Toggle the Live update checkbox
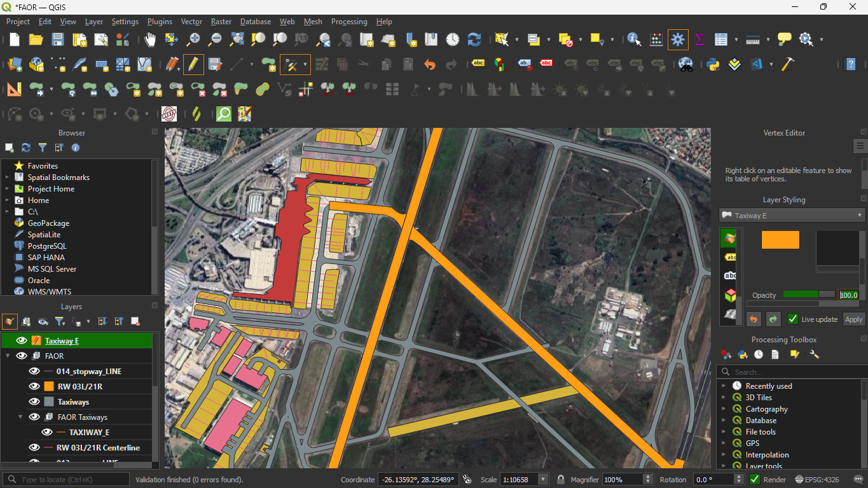This screenshot has height=488, width=868. 793,319
